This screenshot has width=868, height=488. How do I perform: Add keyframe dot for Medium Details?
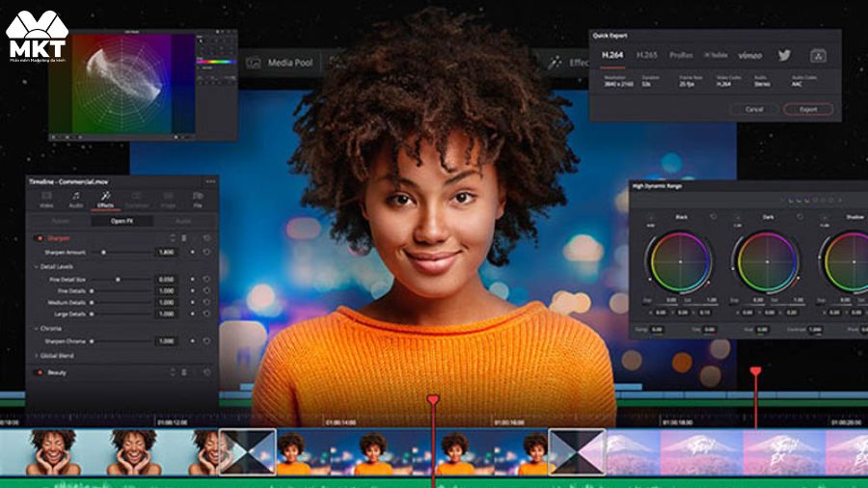(x=192, y=303)
